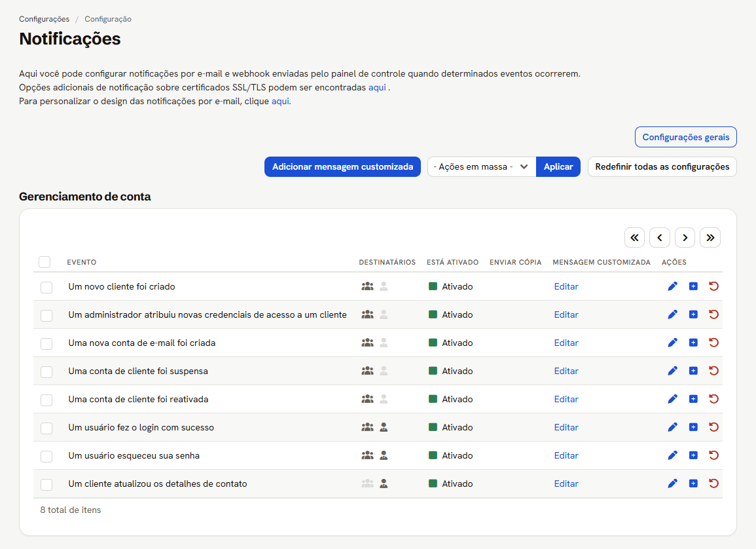Click pencil icon for 'Um usuário esqueceu sua senha'
The image size is (756, 549).
pos(673,455)
